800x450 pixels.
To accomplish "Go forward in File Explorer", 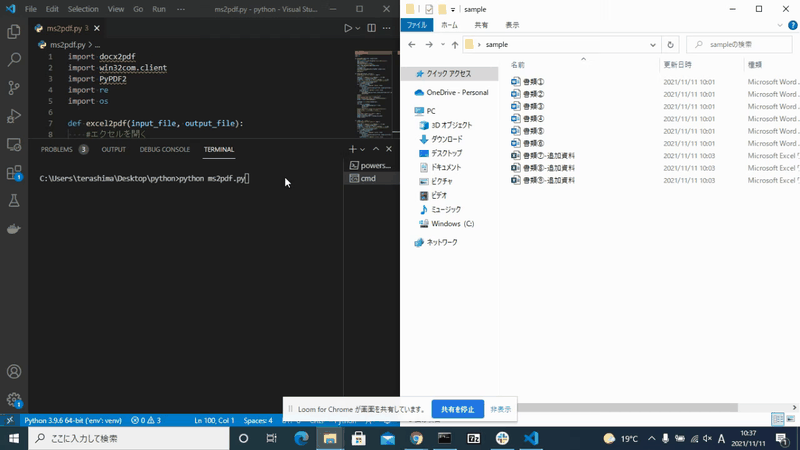I will (x=429, y=44).
